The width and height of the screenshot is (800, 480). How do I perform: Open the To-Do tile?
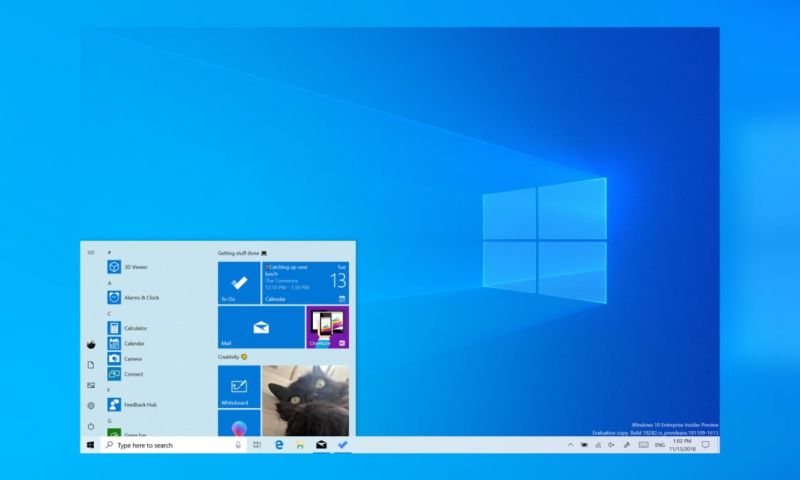click(239, 283)
